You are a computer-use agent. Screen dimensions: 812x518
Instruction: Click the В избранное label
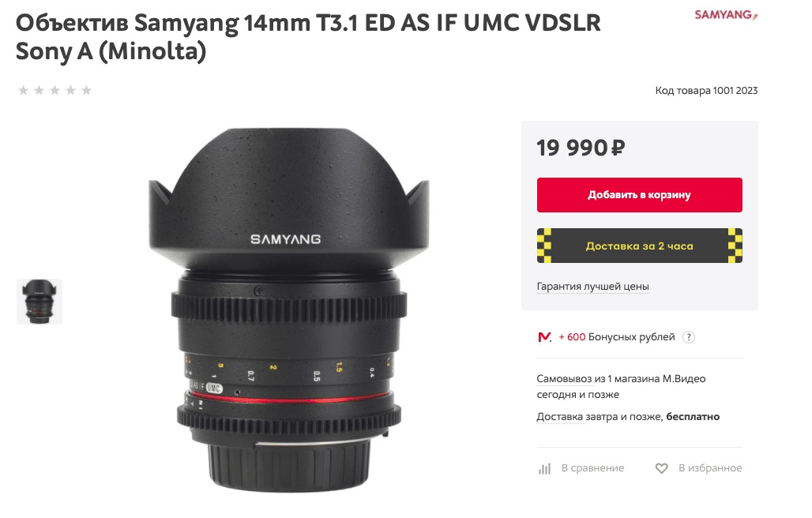pyautogui.click(x=710, y=467)
